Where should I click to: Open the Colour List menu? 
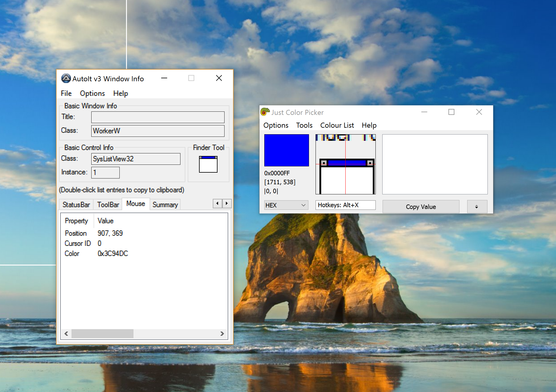337,125
